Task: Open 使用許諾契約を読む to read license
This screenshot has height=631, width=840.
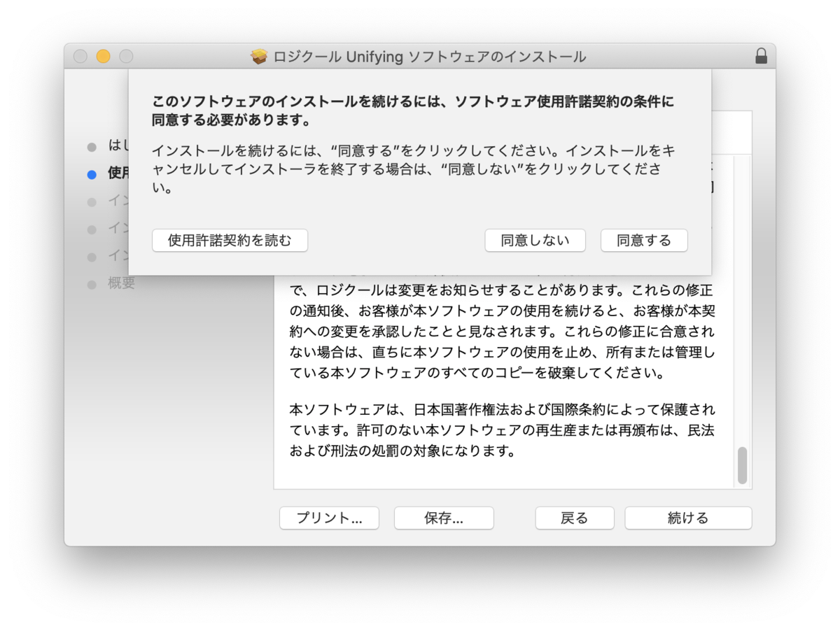Action: (x=230, y=241)
